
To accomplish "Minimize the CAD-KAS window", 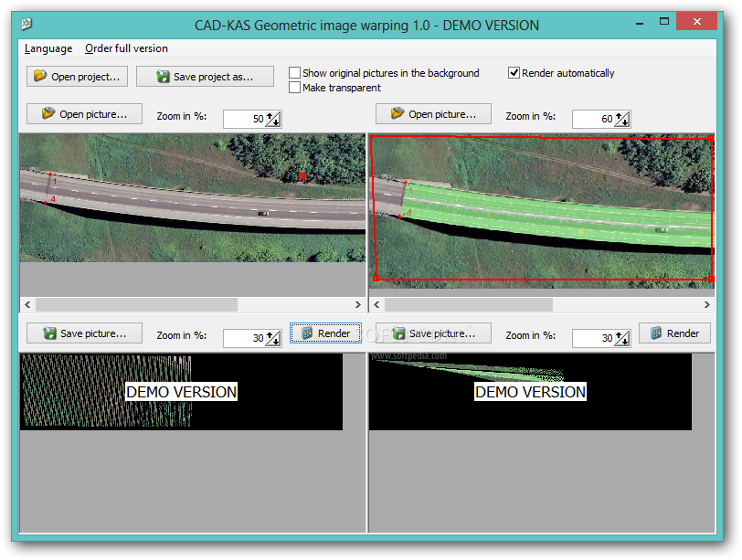I will [640, 22].
